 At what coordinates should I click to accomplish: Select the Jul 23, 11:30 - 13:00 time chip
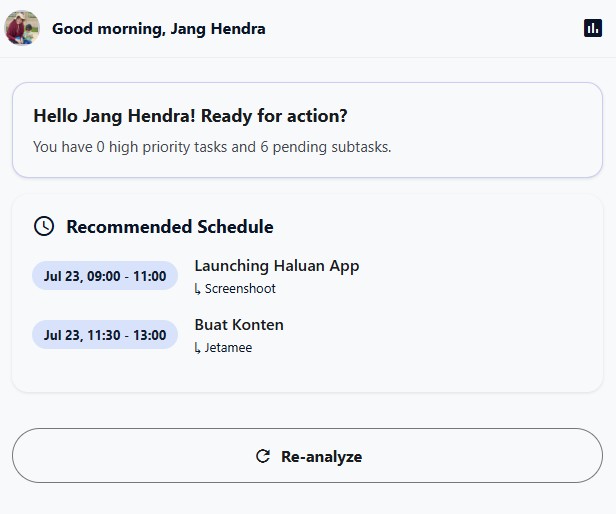pos(105,335)
